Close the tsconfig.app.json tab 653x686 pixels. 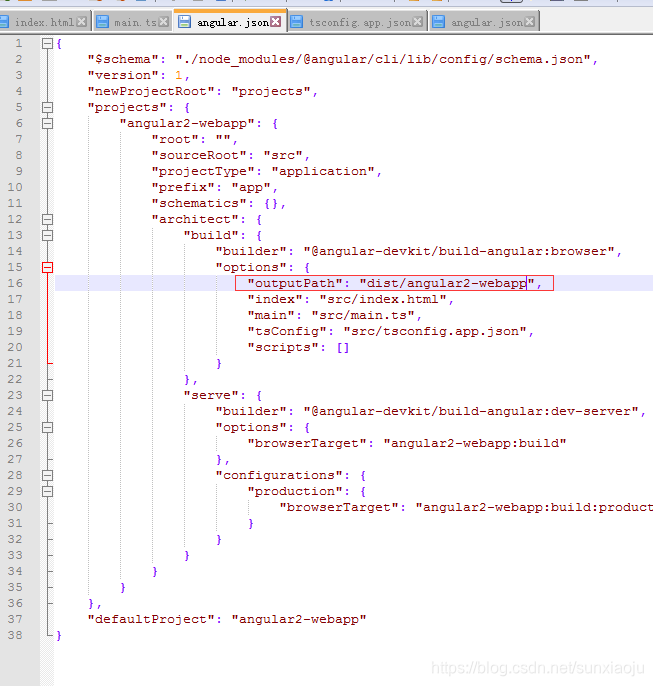418,22
